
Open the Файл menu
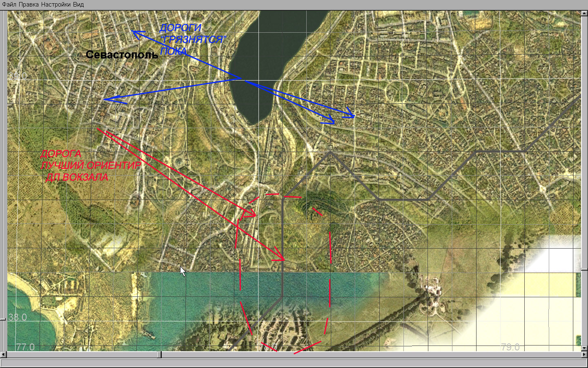(9, 4)
